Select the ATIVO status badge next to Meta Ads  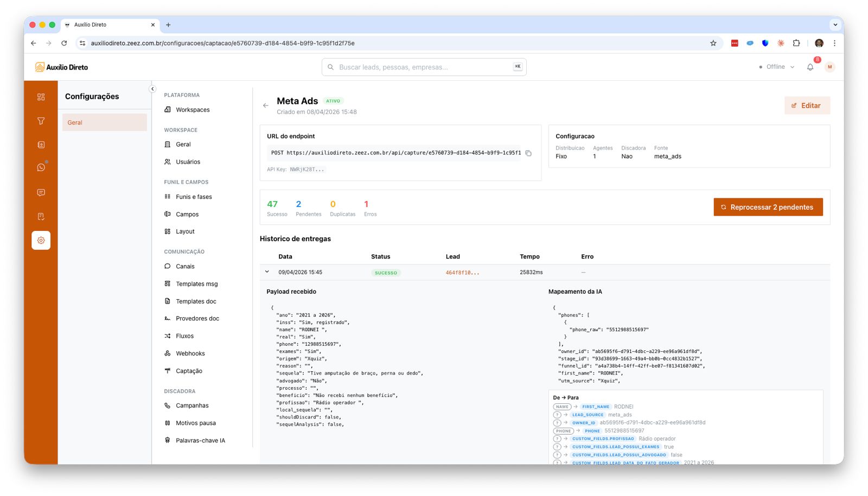334,101
